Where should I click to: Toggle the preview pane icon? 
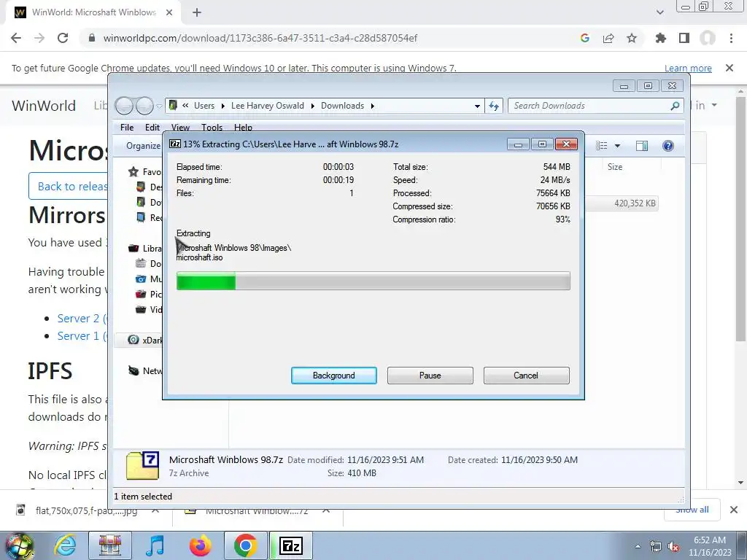click(x=642, y=146)
